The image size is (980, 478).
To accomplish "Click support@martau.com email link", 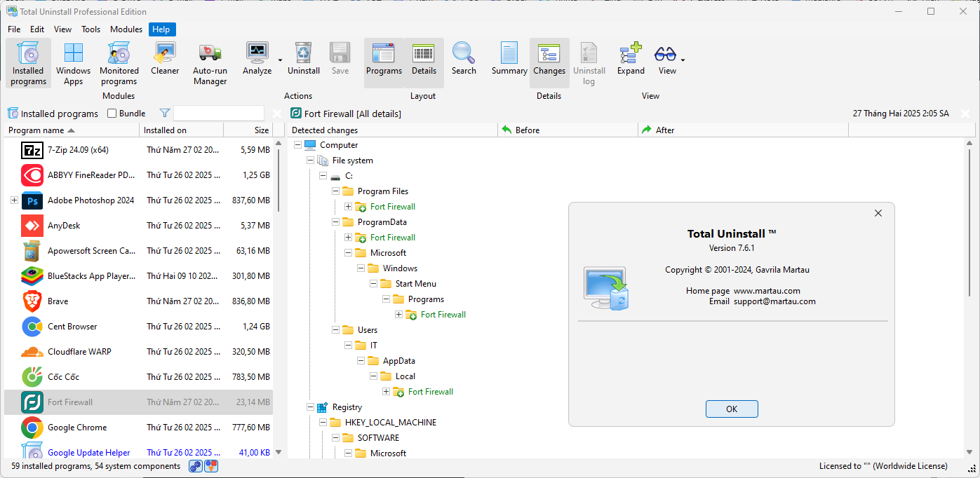I will [774, 301].
